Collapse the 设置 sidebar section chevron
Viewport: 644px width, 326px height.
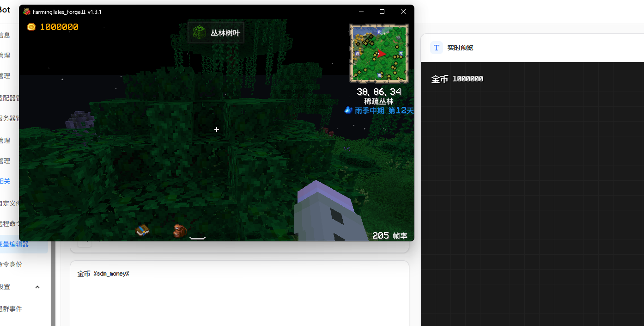pyautogui.click(x=37, y=287)
